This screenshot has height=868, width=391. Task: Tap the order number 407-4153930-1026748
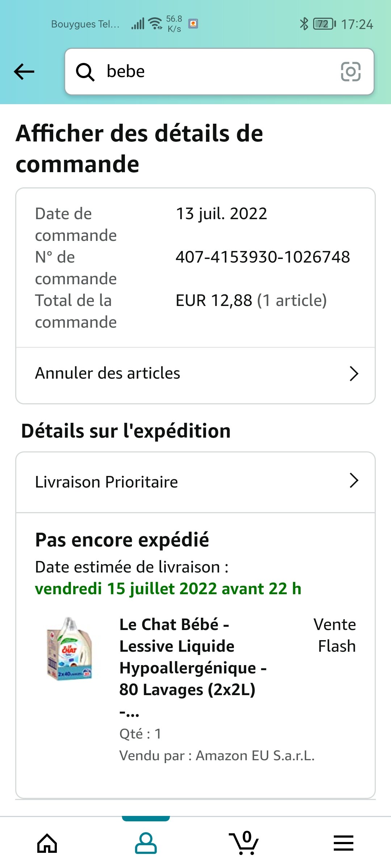tap(263, 257)
